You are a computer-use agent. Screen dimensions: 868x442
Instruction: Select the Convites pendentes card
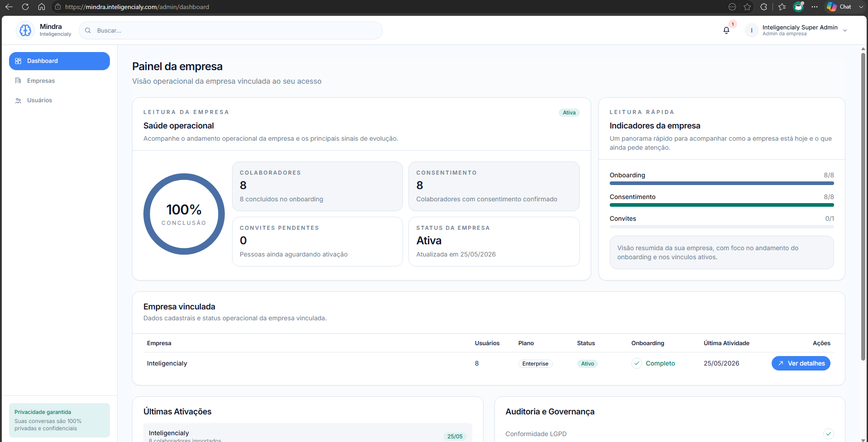[x=318, y=242]
